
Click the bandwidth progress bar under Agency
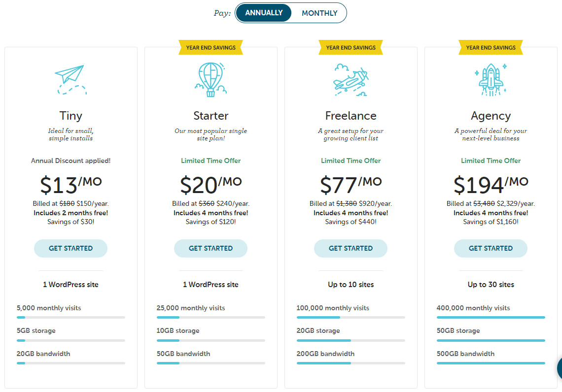(491, 363)
